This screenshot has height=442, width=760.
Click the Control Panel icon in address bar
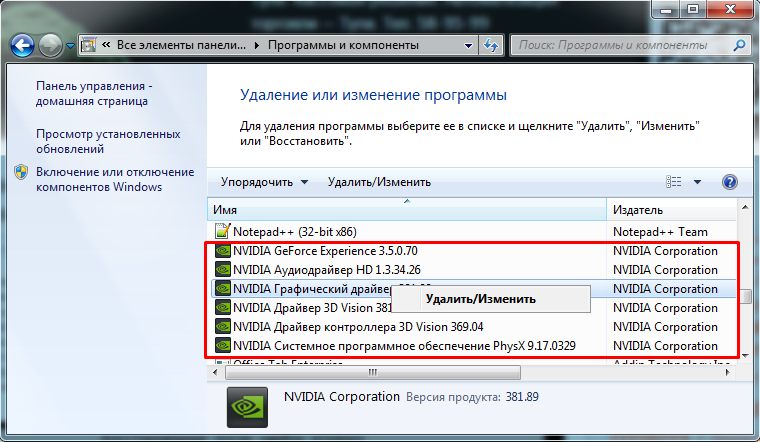click(88, 45)
